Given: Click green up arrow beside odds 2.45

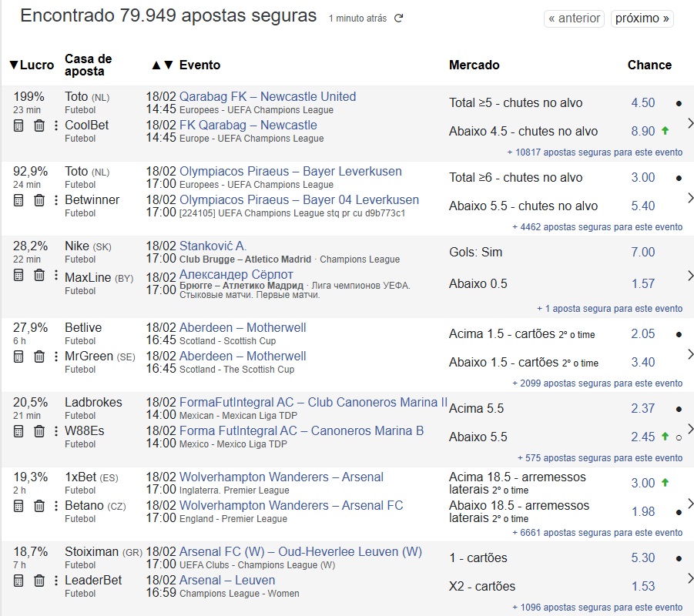Looking at the screenshot, I should pos(665,437).
